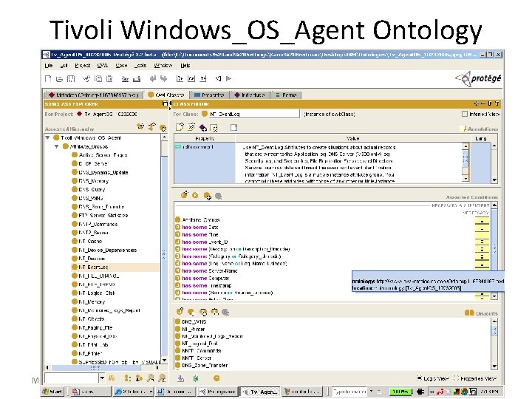The height and width of the screenshot is (399, 532).
Task: Click Create subclass icon in Subclass Explorer
Action: point(140,127)
